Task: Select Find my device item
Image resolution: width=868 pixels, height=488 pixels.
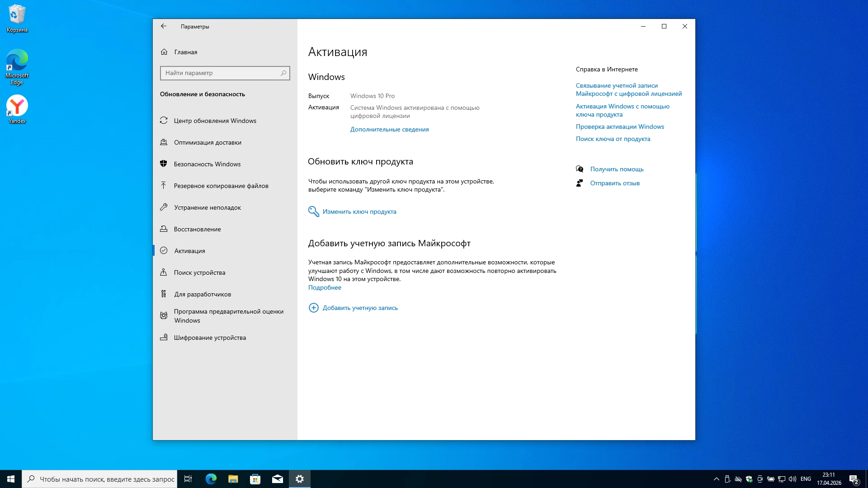Action: 199,272
